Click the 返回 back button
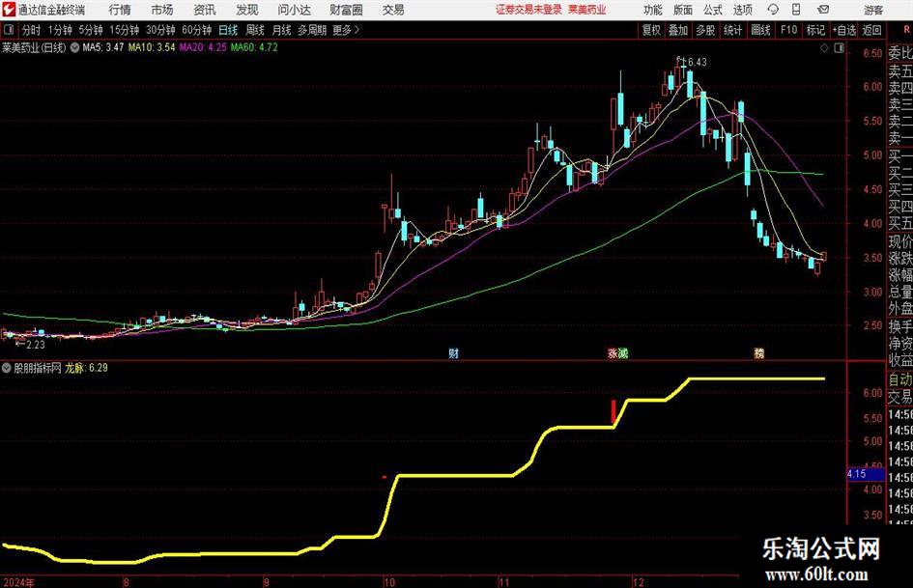The width and height of the screenshot is (913, 588). point(871,30)
